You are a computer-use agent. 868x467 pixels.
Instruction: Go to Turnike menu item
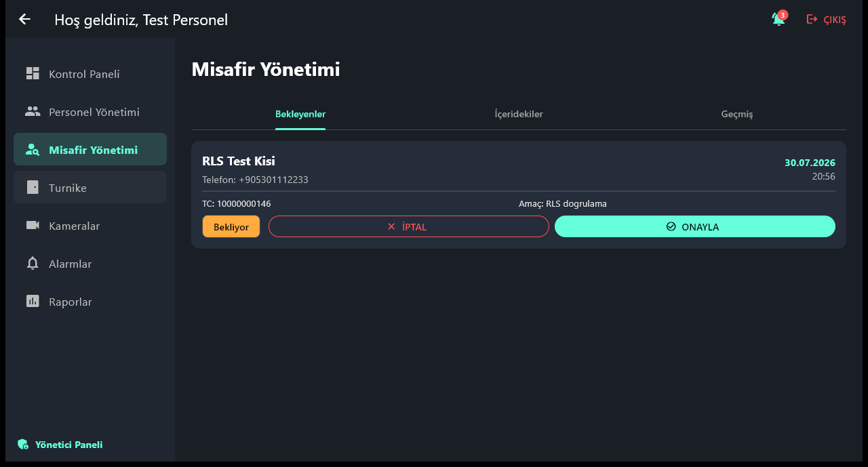point(90,187)
